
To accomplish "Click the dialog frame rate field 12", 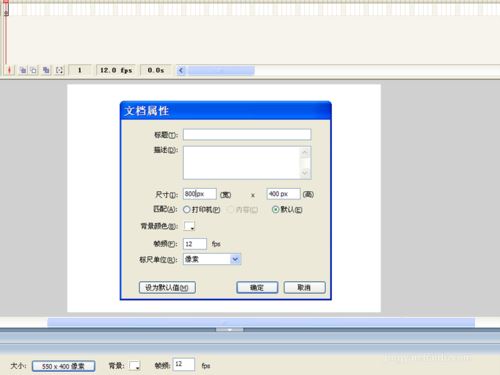I will (195, 244).
